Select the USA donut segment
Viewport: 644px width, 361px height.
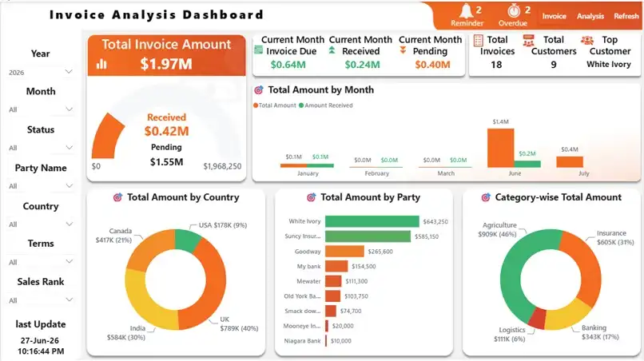coord(187,240)
